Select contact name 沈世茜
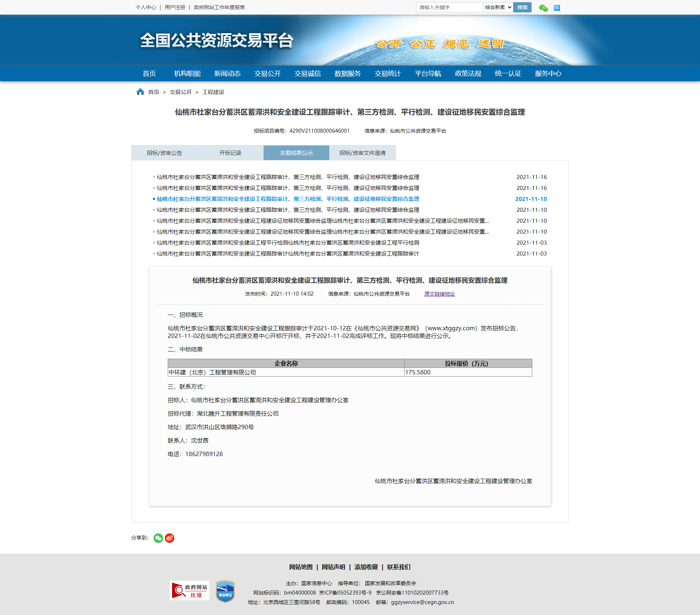 [200, 440]
